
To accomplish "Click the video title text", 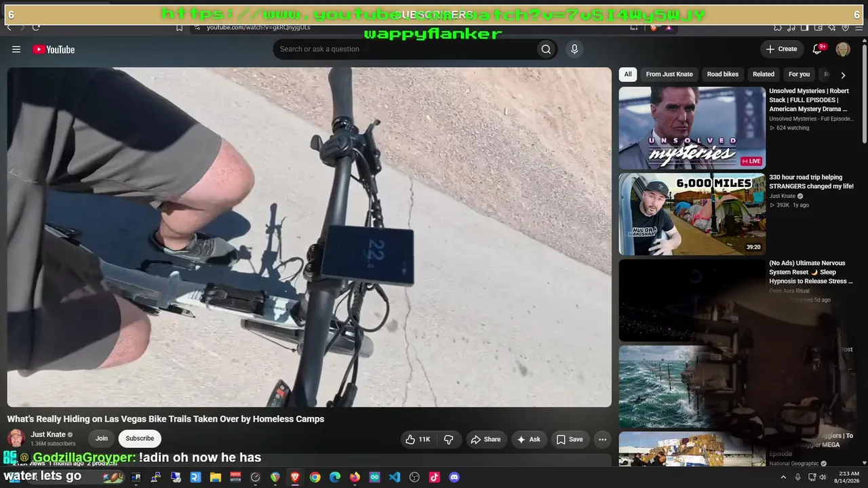I will [x=165, y=419].
